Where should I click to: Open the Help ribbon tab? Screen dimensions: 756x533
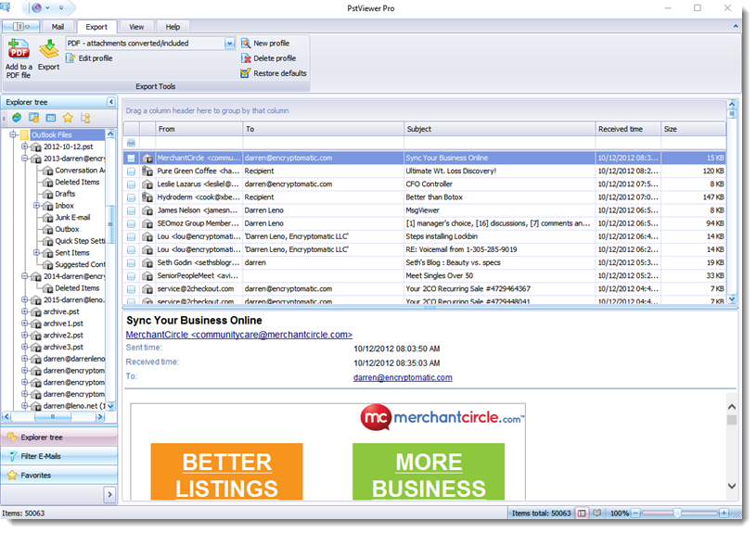[173, 27]
